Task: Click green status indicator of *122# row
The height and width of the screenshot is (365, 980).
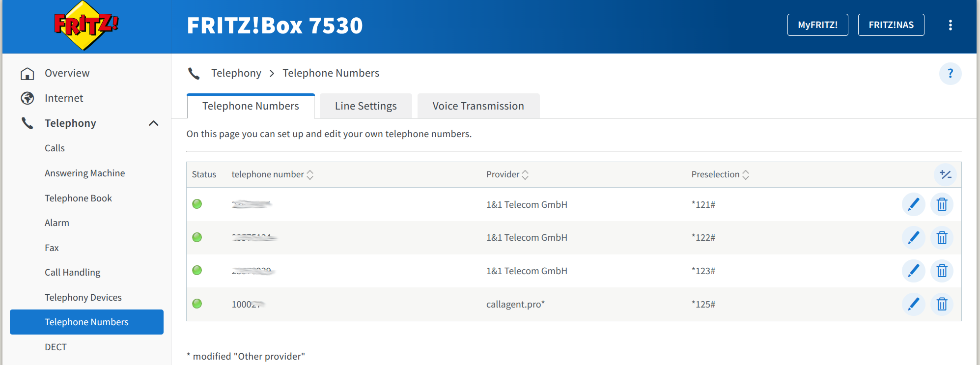Action: tap(197, 237)
